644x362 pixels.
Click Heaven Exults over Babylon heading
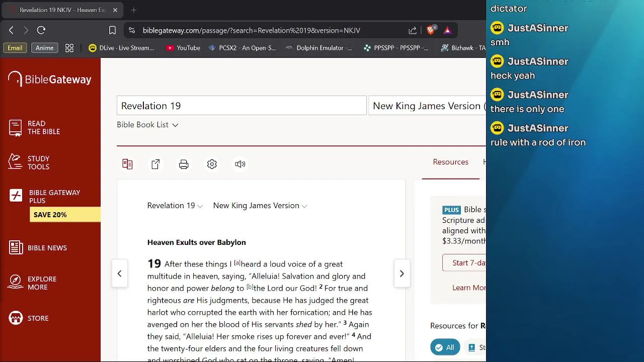pos(197,242)
